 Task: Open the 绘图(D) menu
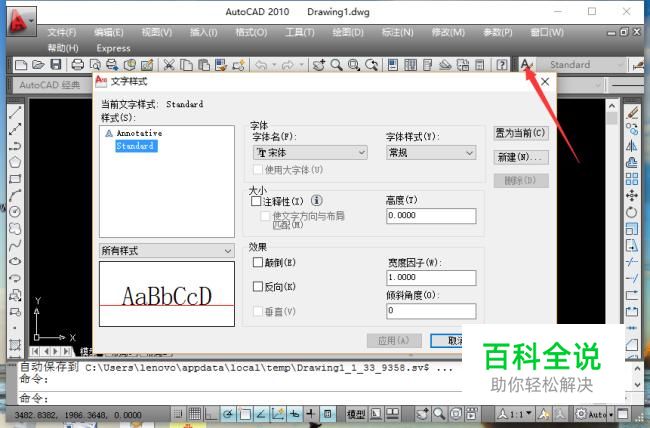[x=348, y=32]
